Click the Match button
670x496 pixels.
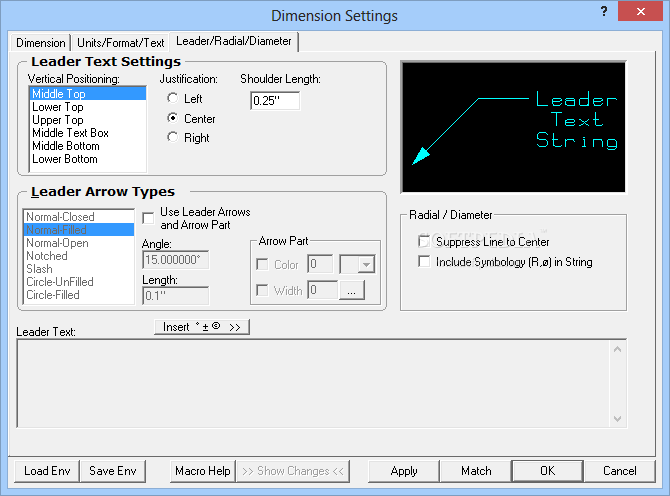click(476, 471)
